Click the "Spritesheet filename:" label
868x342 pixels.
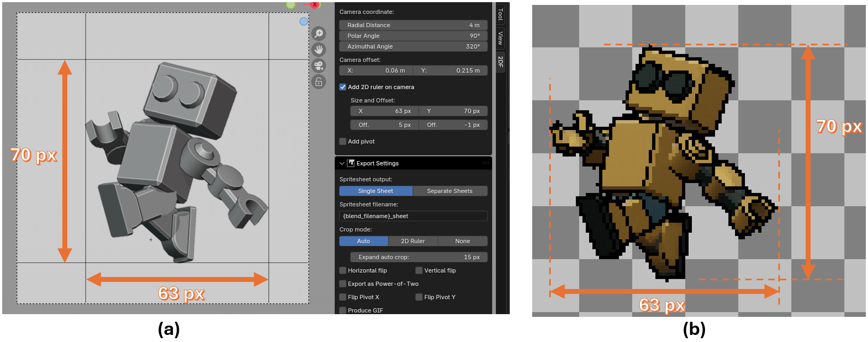(369, 204)
